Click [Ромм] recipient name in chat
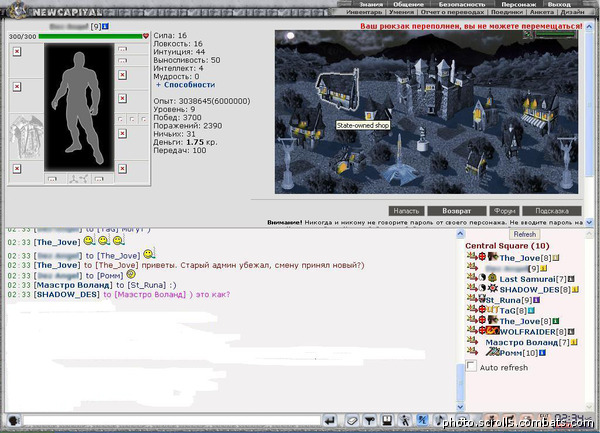 110,275
